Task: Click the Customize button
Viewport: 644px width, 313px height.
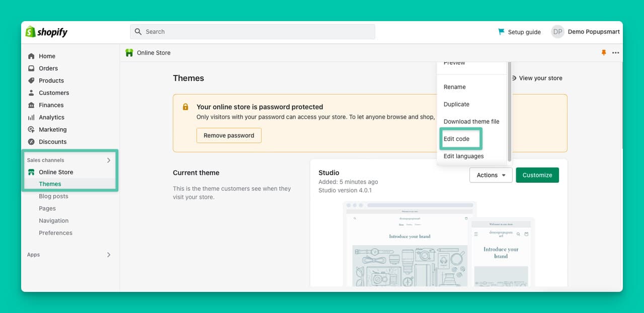Action: pyautogui.click(x=537, y=175)
